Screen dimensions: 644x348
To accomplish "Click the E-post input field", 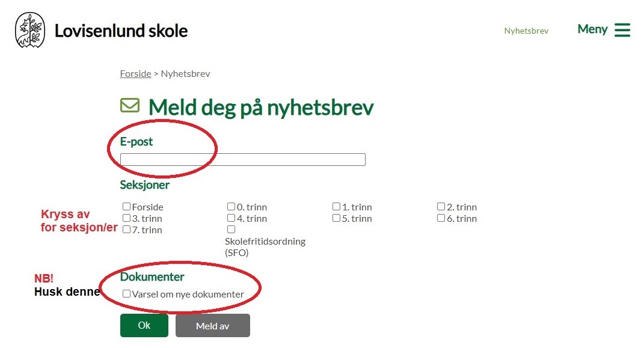I will (242, 159).
